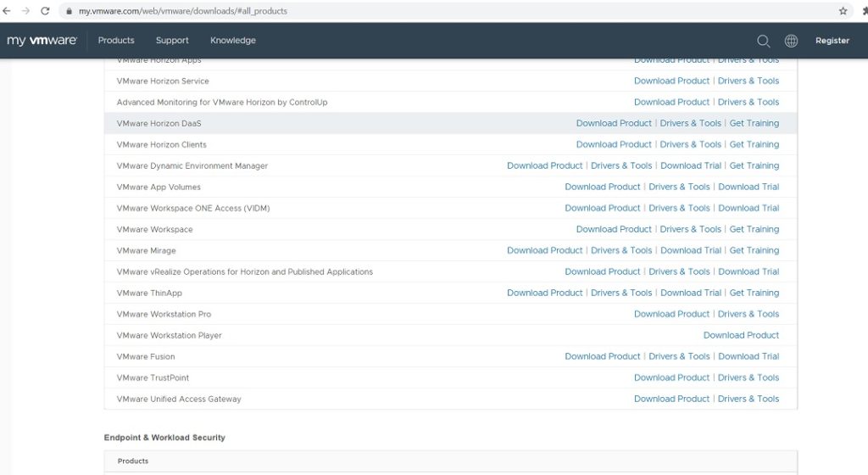This screenshot has height=475, width=868.
Task: Click the VMware Mirage product name
Action: point(146,251)
